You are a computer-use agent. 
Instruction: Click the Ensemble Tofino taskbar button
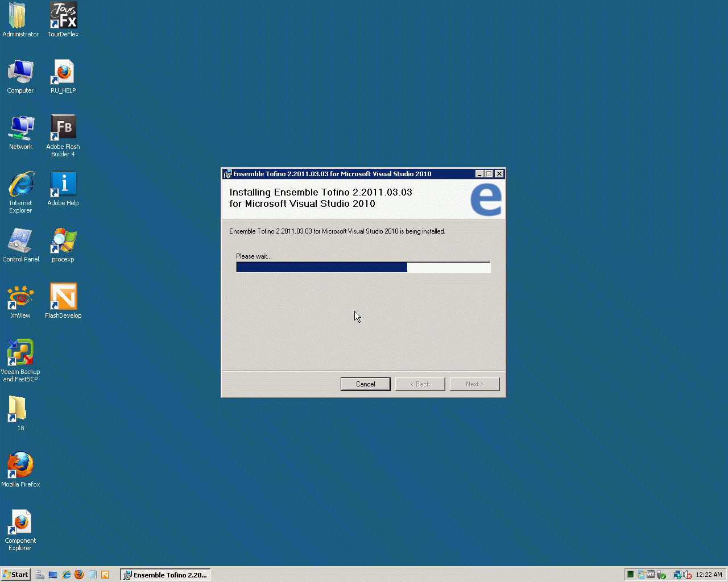(166, 575)
